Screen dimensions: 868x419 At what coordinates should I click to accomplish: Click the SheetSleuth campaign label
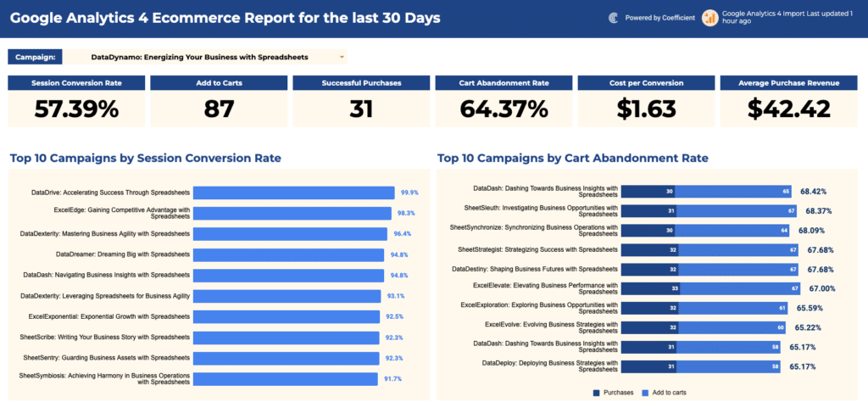(x=541, y=210)
